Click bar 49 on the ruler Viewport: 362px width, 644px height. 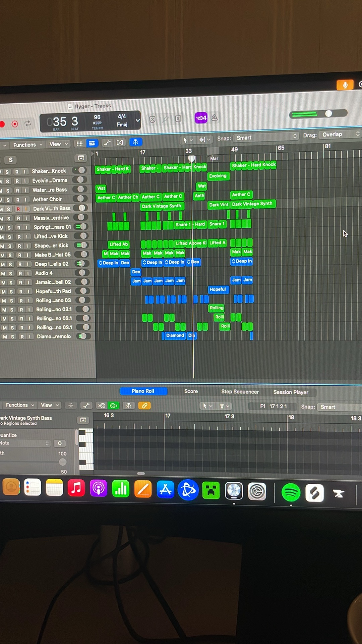tap(234, 150)
